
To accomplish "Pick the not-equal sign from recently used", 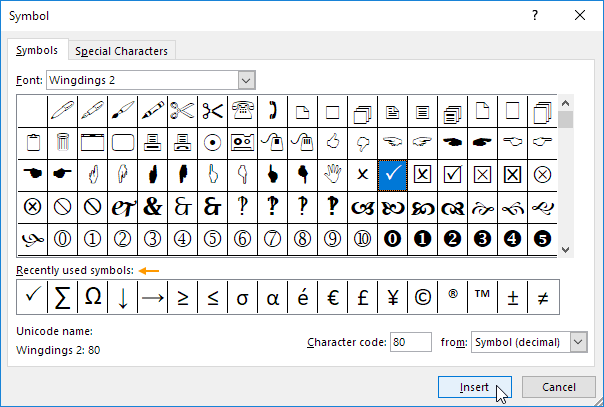I will tap(542, 296).
